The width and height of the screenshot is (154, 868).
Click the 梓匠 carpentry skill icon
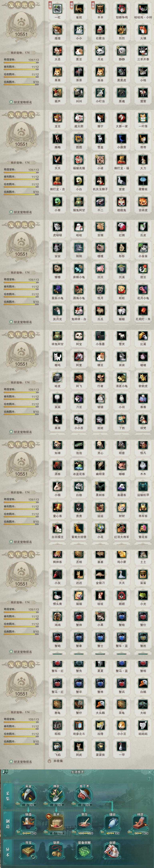[x=140, y=822]
